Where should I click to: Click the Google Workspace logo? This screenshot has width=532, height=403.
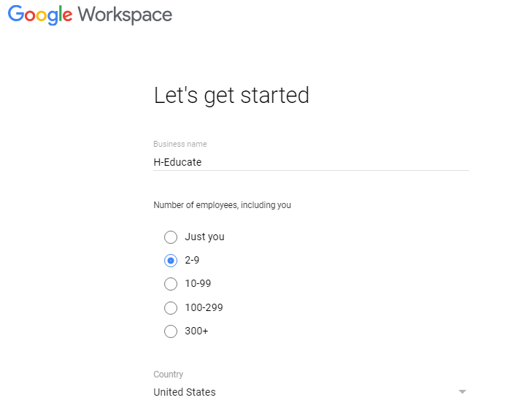tap(90, 15)
